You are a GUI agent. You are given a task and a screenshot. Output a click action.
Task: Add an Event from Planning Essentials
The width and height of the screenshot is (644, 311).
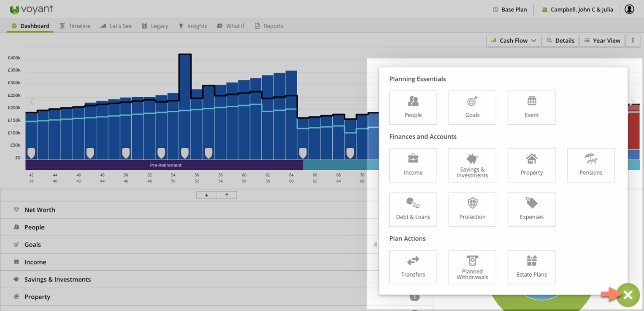pos(531,107)
